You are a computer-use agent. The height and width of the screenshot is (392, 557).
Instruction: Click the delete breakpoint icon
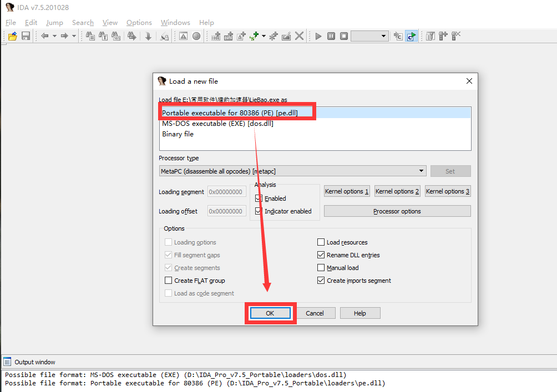(x=456, y=36)
